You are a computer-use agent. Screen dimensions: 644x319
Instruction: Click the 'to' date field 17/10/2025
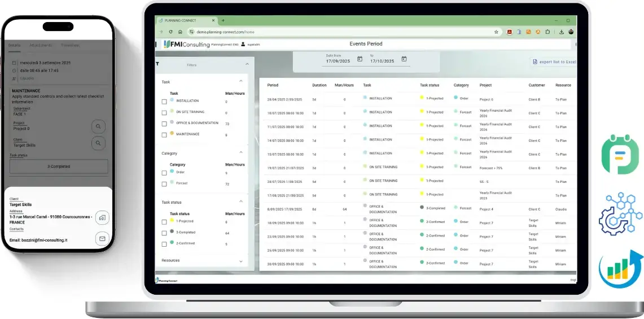(382, 61)
